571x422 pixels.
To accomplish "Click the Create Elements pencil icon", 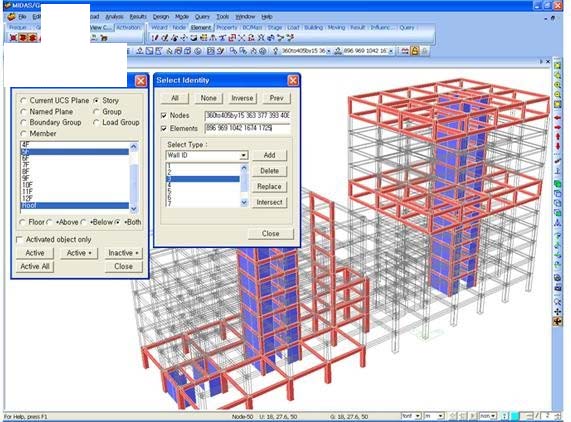I will (x=155, y=38).
